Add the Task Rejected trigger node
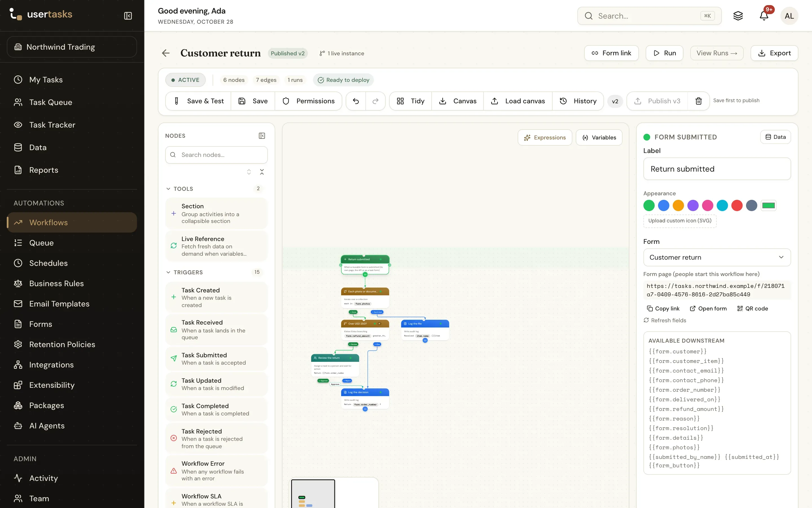812x508 pixels. pos(217,439)
